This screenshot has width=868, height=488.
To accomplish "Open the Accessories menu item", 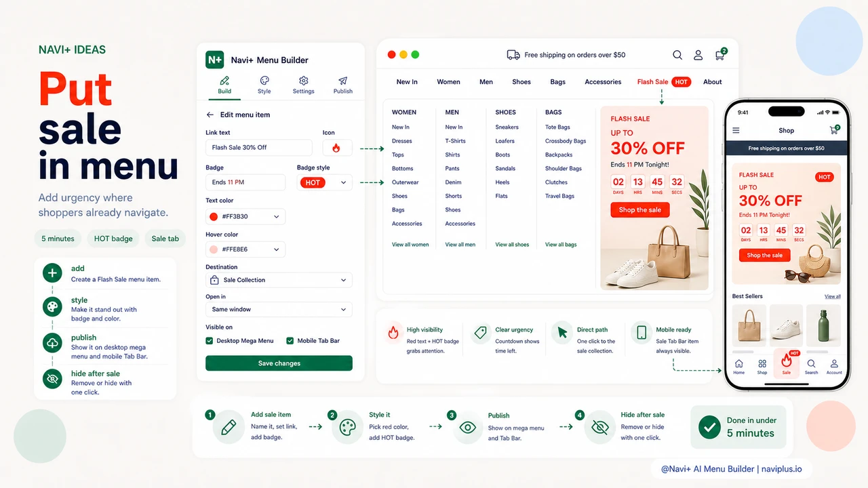I will click(603, 82).
